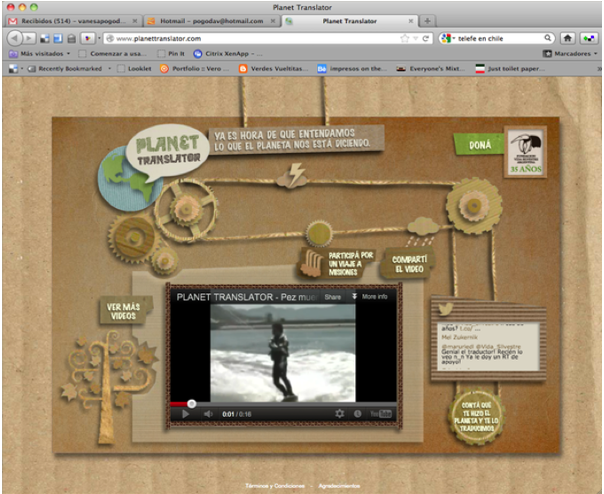Click the telefe en chile search field
Screen dimensions: 604x494
point(497,39)
